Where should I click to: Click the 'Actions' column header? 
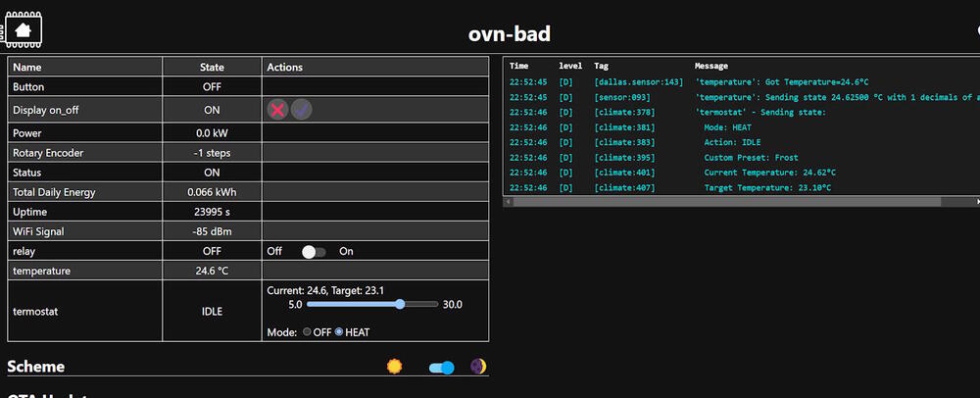click(284, 67)
